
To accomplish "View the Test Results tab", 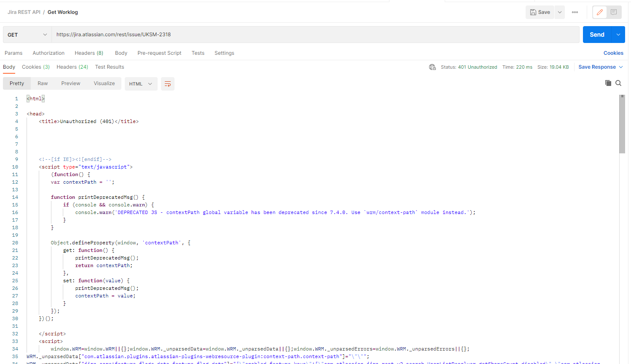I will tap(110, 67).
